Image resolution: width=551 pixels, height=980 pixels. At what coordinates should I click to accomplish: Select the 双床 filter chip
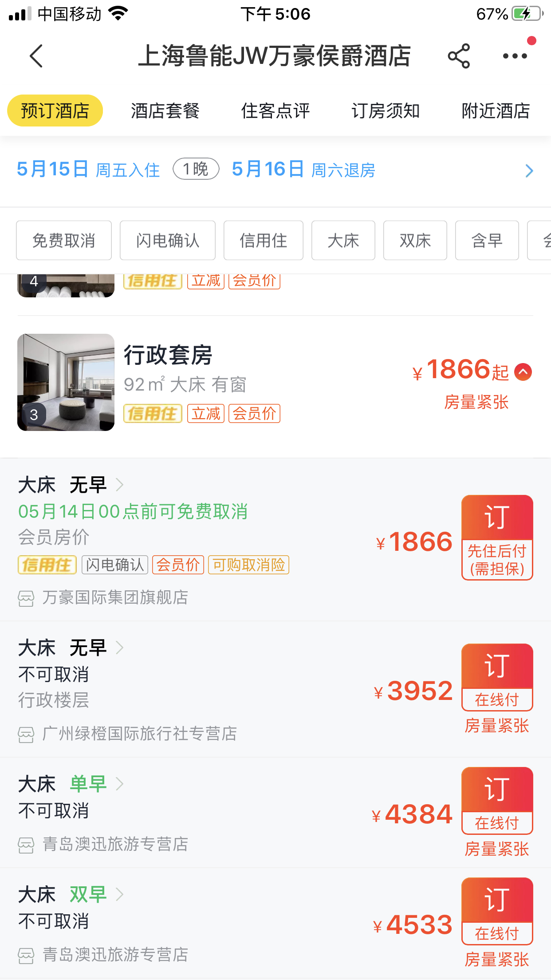tap(415, 241)
